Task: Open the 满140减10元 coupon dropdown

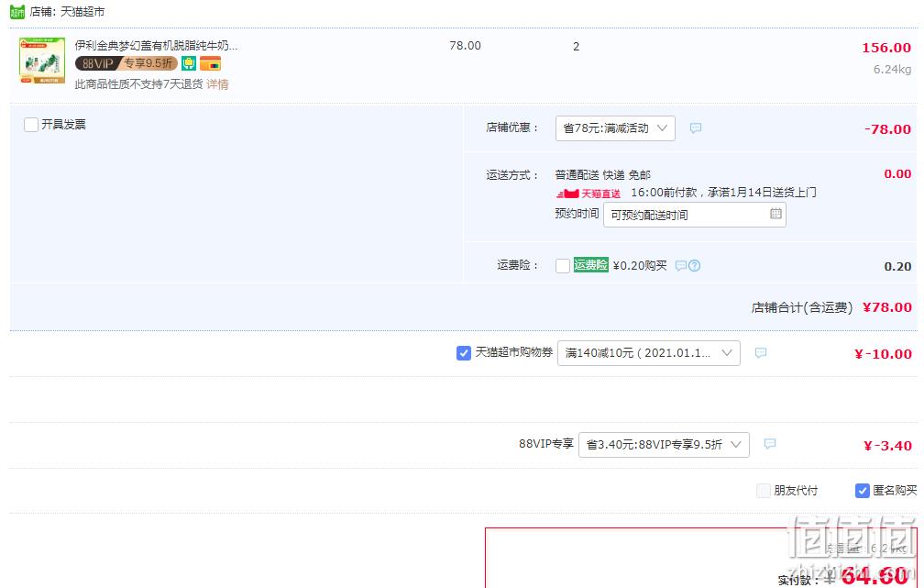Action: click(648, 352)
